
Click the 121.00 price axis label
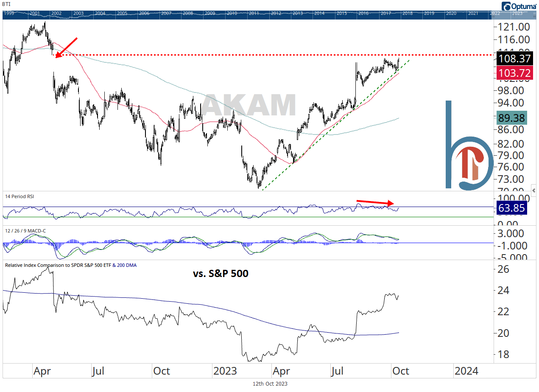click(x=514, y=27)
